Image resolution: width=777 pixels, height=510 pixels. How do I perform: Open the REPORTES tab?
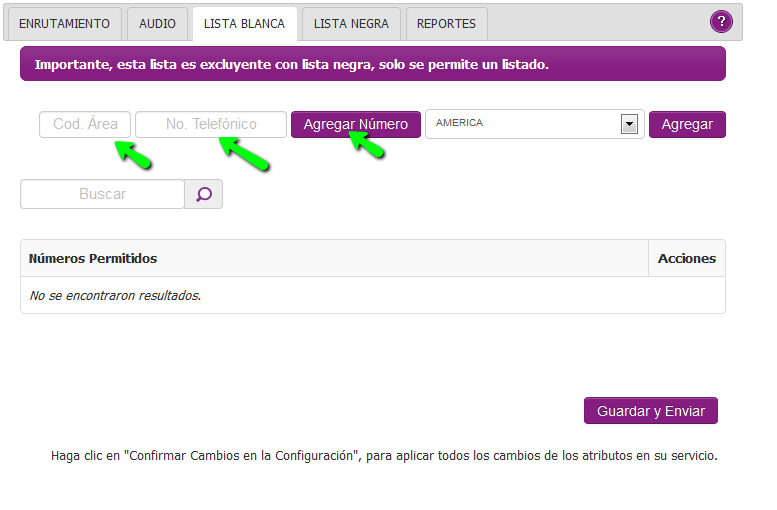[x=446, y=24]
